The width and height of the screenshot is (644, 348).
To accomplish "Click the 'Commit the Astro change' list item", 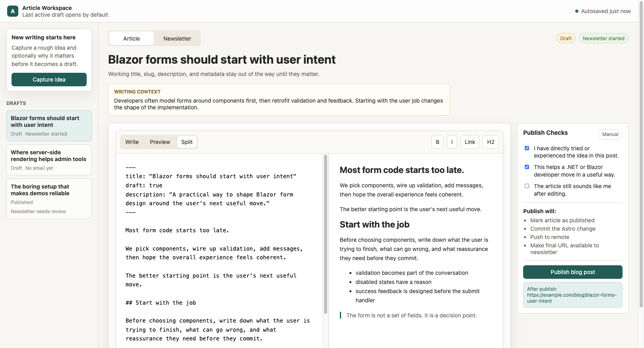I will tap(563, 229).
